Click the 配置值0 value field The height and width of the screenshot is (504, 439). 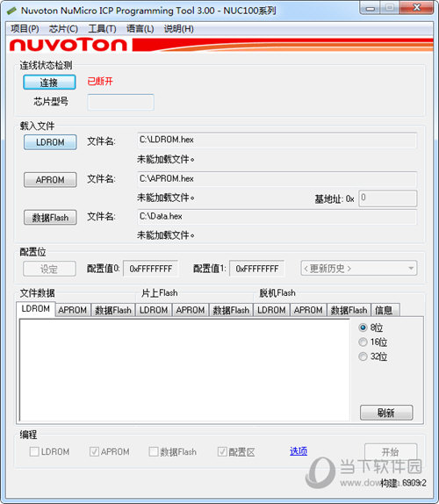coord(151,269)
